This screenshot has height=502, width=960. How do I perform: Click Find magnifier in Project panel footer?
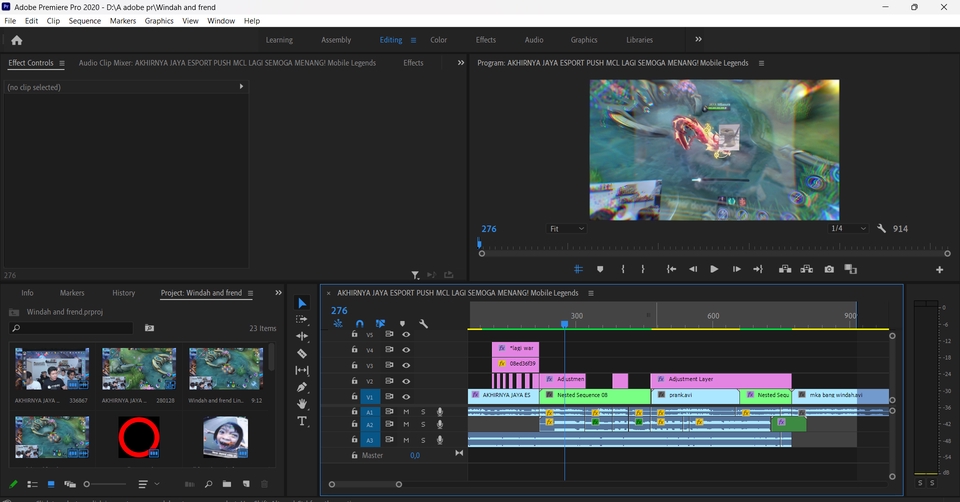pyautogui.click(x=208, y=484)
